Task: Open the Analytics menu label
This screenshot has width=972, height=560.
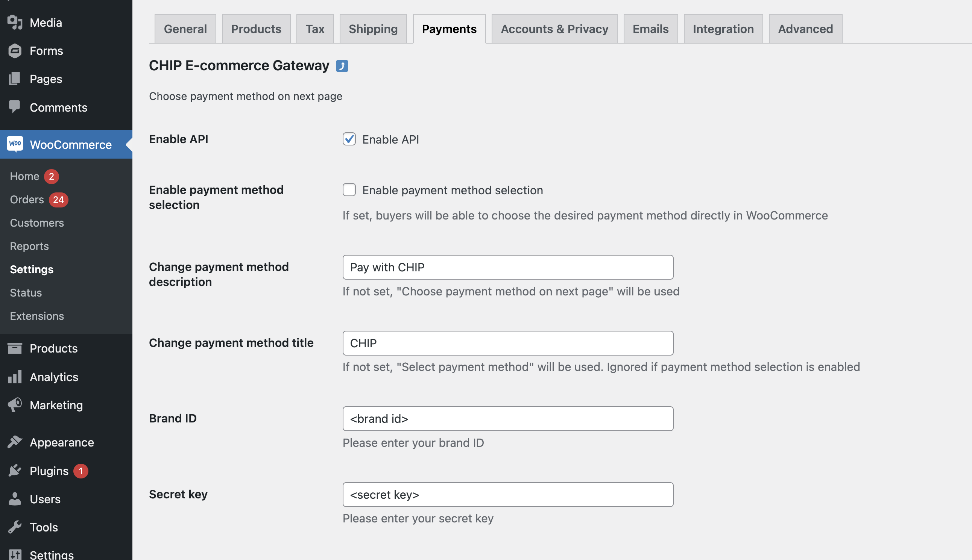Action: [x=54, y=377]
